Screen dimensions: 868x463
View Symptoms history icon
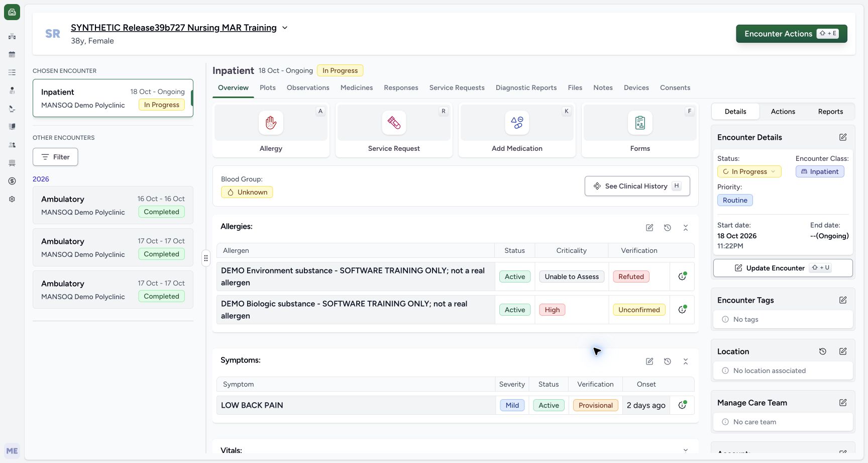(x=668, y=361)
